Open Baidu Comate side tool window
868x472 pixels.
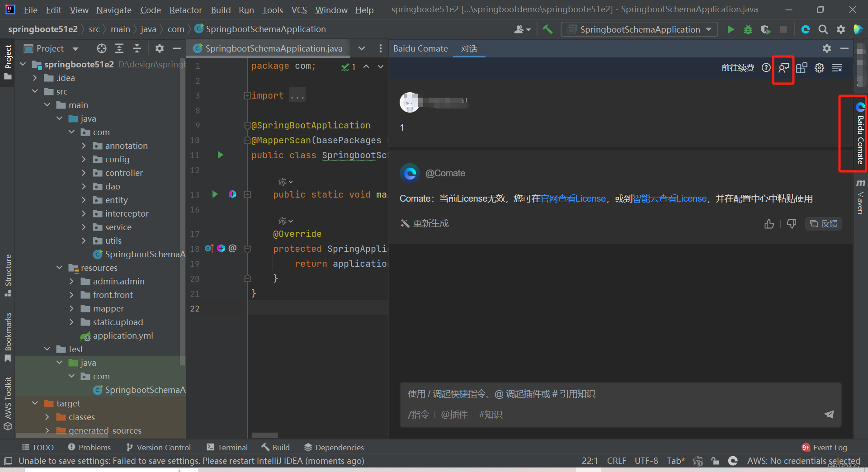(x=860, y=133)
